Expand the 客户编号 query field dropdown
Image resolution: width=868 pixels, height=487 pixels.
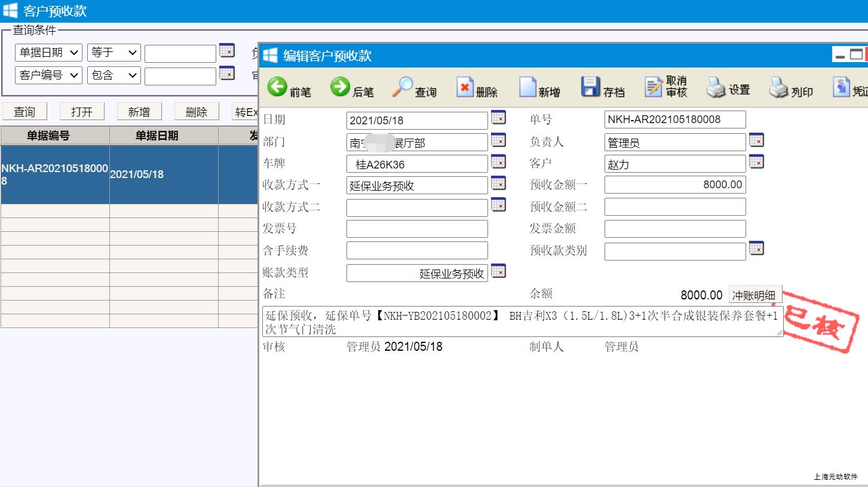click(x=48, y=75)
